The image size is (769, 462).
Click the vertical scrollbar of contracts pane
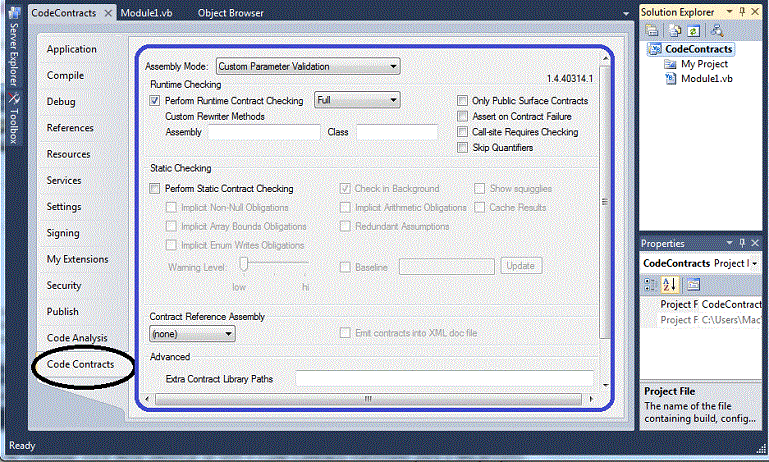pos(605,202)
